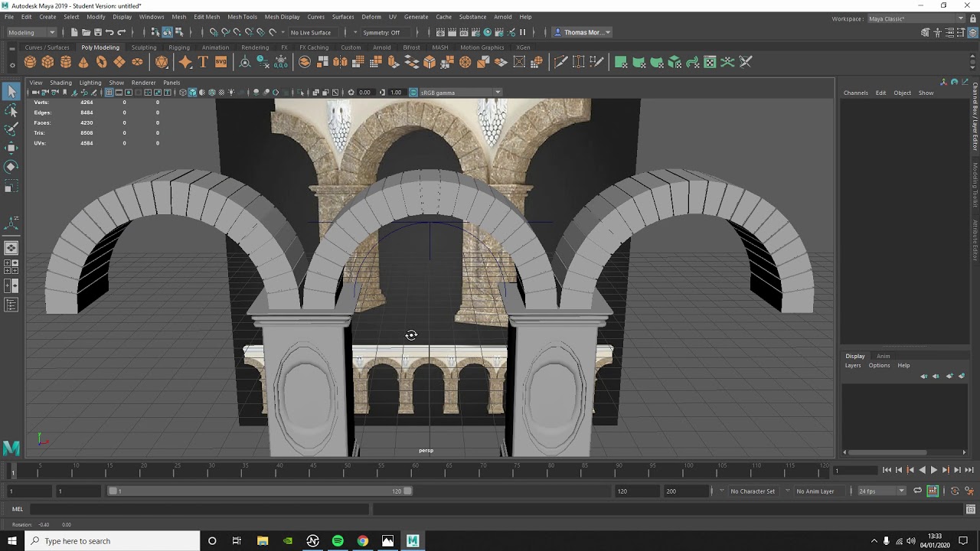
Task: Click the Save scene icon
Action: [98, 32]
